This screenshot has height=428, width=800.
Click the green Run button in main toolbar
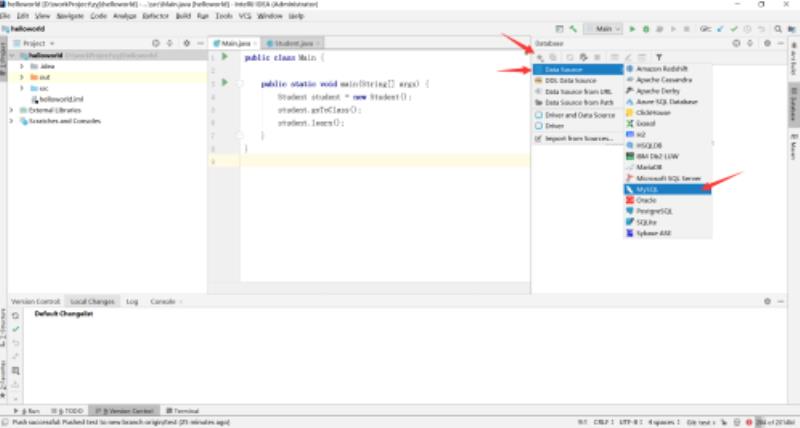coord(632,29)
